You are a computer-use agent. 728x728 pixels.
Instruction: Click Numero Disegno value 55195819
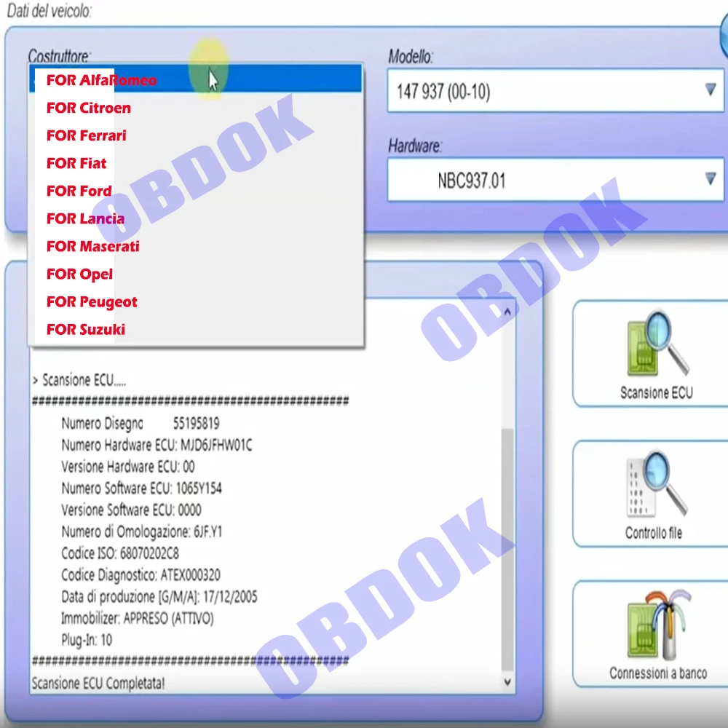point(196,424)
